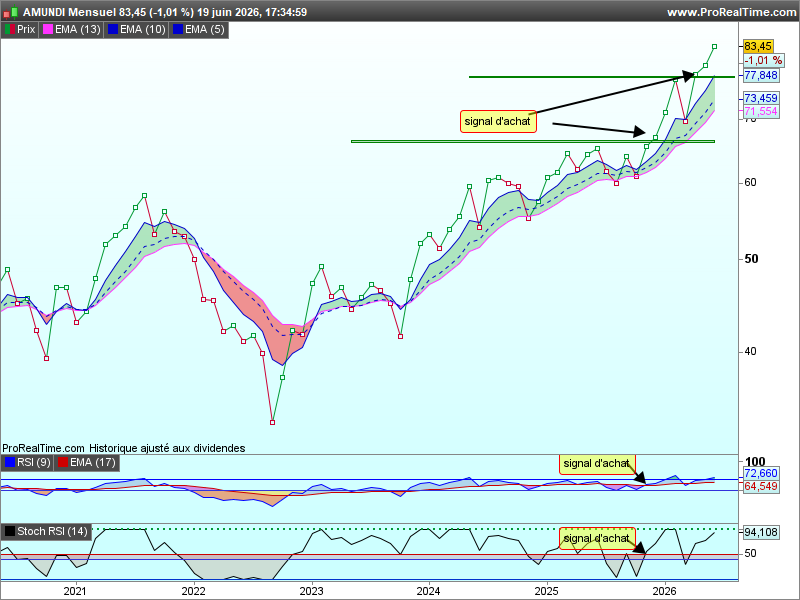Click the 100 level on RSI scale

(755, 462)
